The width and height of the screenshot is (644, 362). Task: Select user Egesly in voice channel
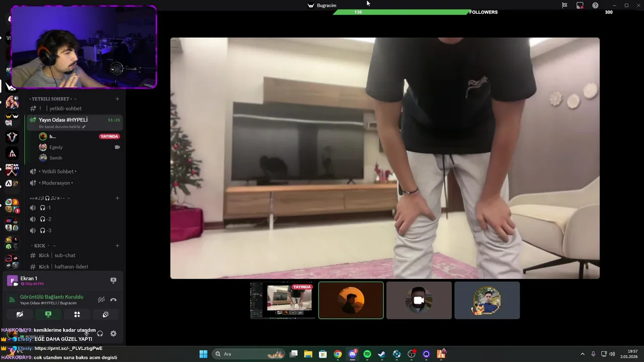coord(56,147)
